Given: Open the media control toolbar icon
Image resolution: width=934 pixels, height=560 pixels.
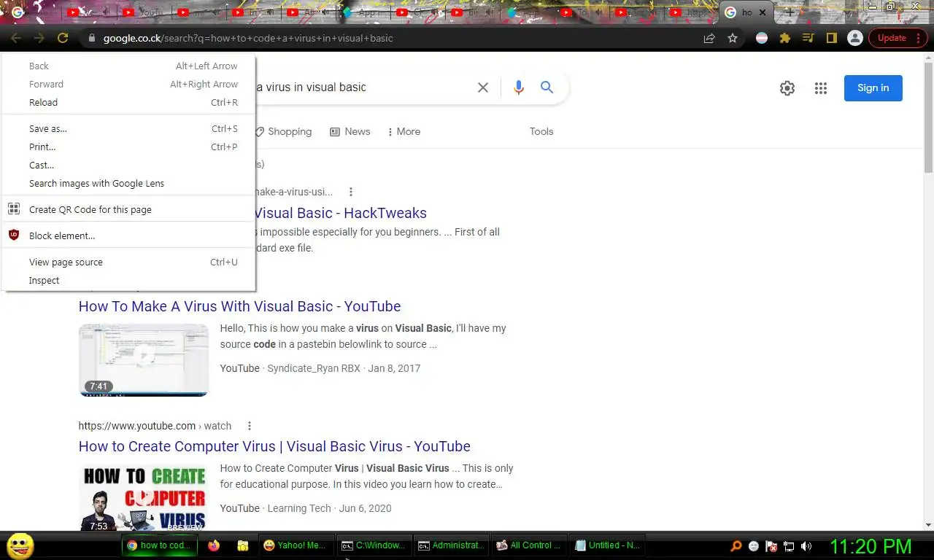Looking at the screenshot, I should click(x=808, y=38).
